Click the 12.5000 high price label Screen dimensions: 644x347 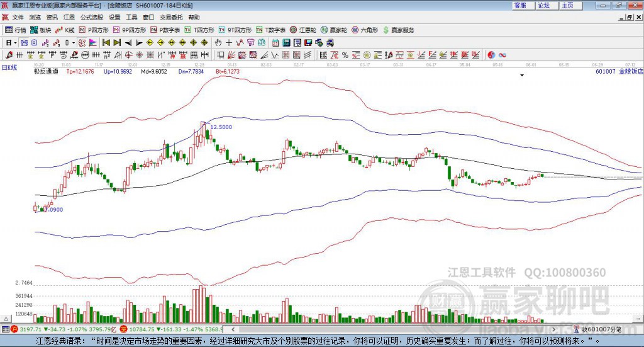(x=221, y=127)
